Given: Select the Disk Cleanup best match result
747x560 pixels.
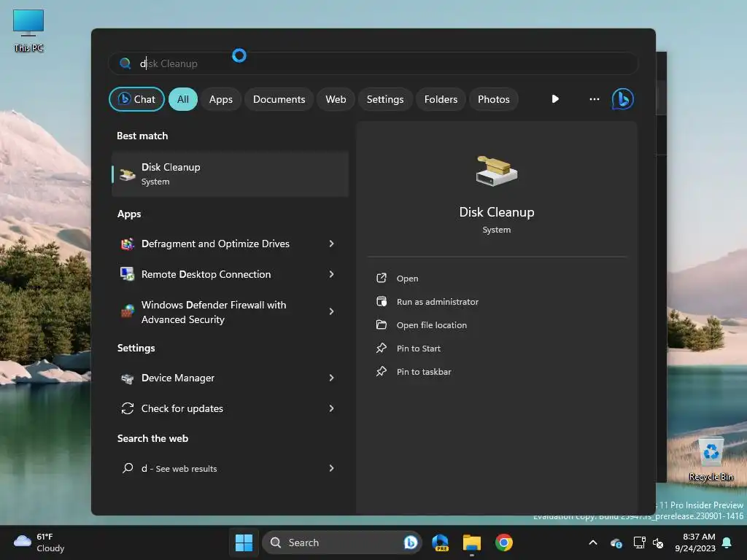Looking at the screenshot, I should pos(230,174).
